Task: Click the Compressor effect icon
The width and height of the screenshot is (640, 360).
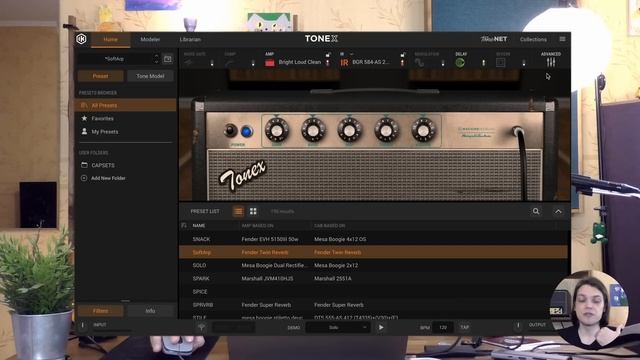Action: tap(229, 62)
